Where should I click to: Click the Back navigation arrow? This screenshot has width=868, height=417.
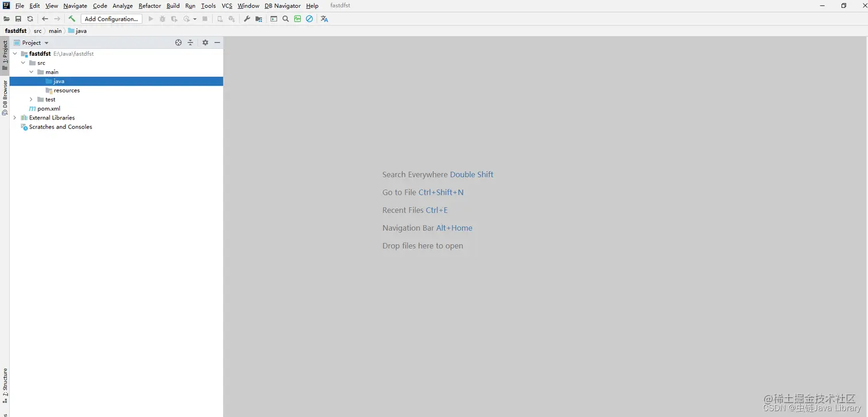45,19
